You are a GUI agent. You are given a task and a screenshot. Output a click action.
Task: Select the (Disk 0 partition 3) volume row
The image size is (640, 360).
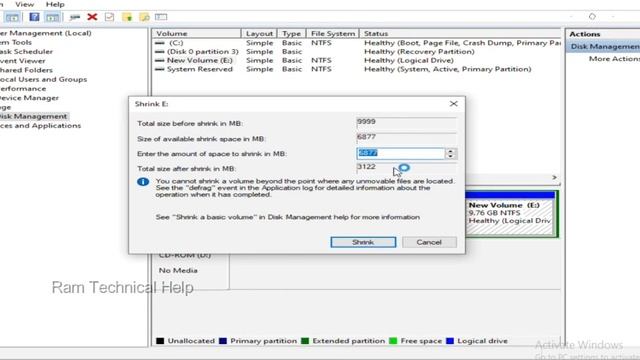tap(357, 52)
